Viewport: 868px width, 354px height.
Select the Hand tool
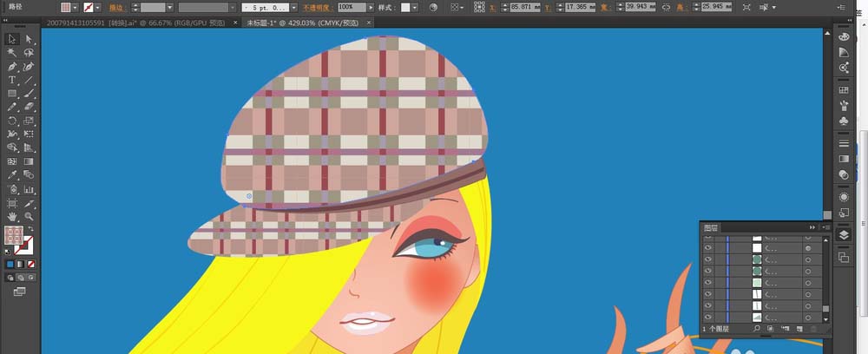coord(12,215)
